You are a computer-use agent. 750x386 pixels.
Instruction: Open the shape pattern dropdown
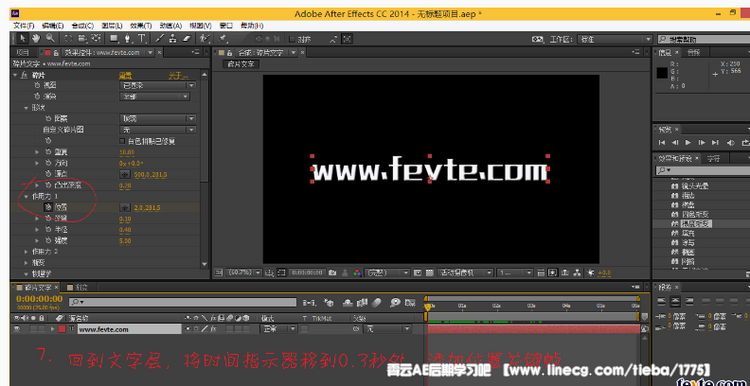(x=157, y=119)
